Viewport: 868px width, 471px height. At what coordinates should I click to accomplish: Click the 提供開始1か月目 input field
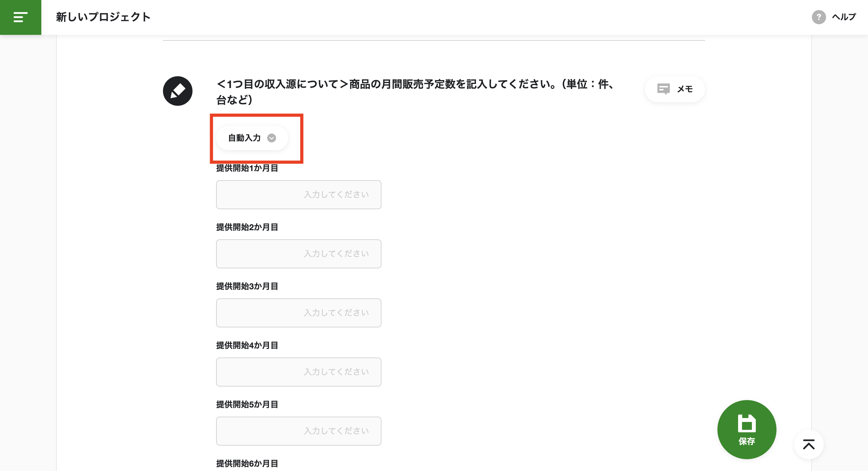tap(298, 194)
